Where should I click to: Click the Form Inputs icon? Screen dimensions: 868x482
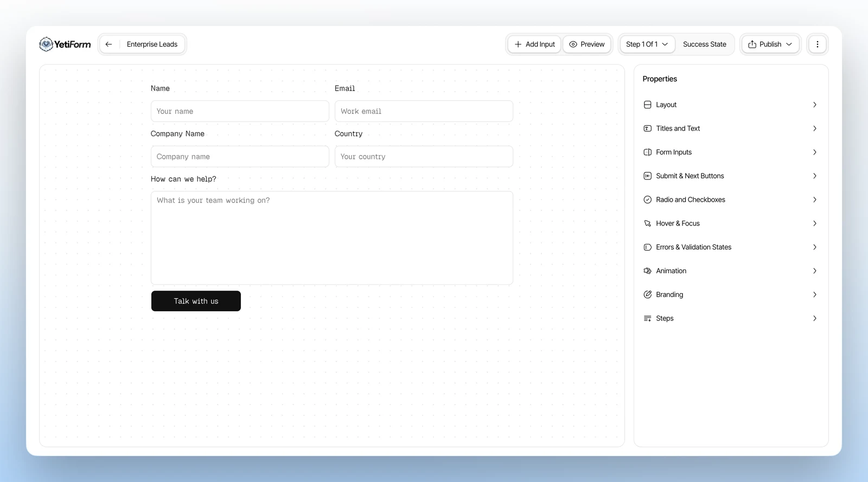click(x=647, y=152)
